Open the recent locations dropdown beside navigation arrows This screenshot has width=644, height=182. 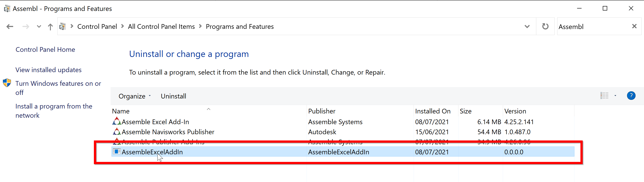tap(39, 26)
